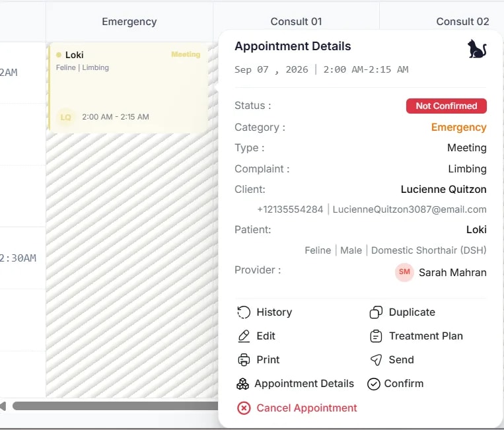Confirm the appointment
The height and width of the screenshot is (430, 504).
(396, 384)
